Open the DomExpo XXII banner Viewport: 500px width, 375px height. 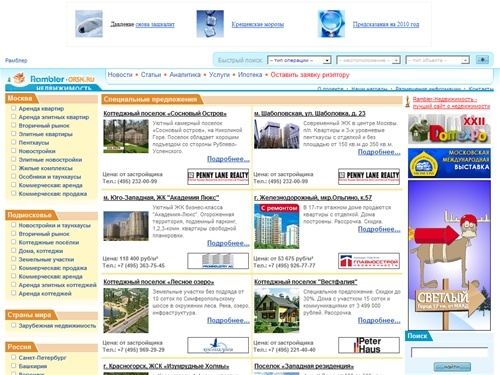coord(449,129)
